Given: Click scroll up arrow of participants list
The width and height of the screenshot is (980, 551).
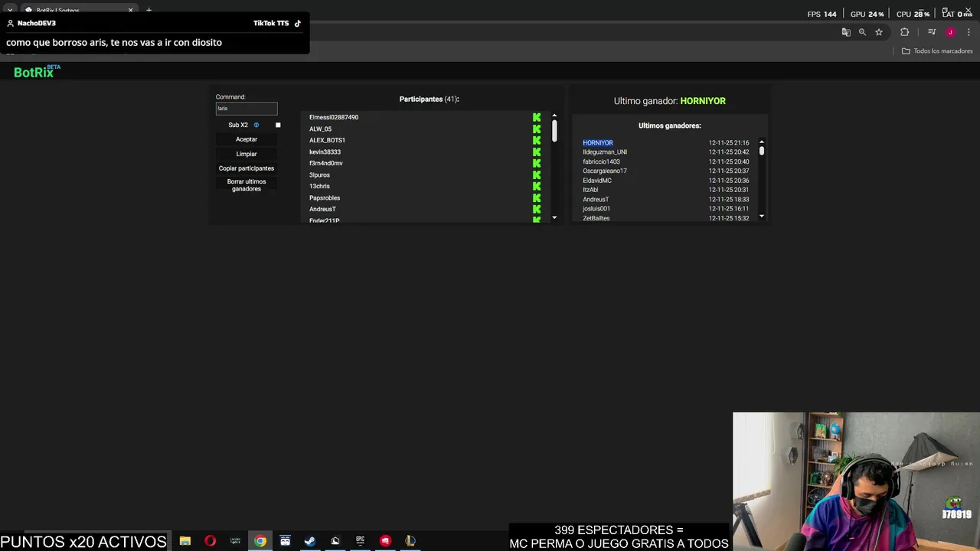Looking at the screenshot, I should (554, 116).
